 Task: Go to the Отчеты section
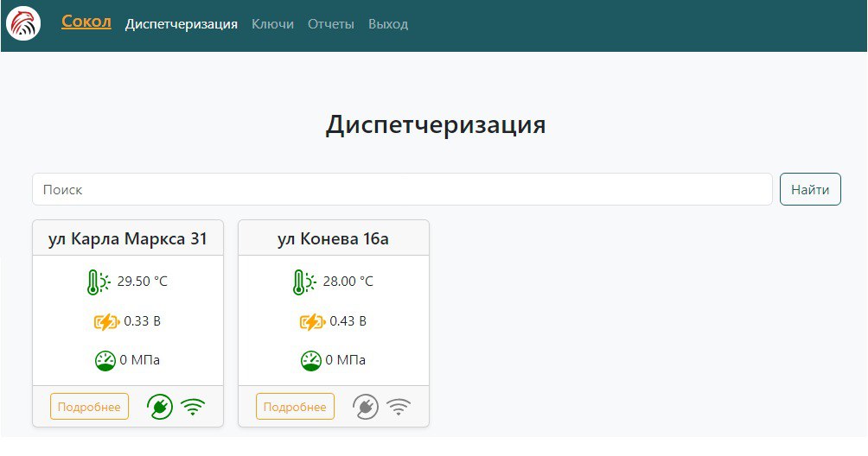coord(331,24)
